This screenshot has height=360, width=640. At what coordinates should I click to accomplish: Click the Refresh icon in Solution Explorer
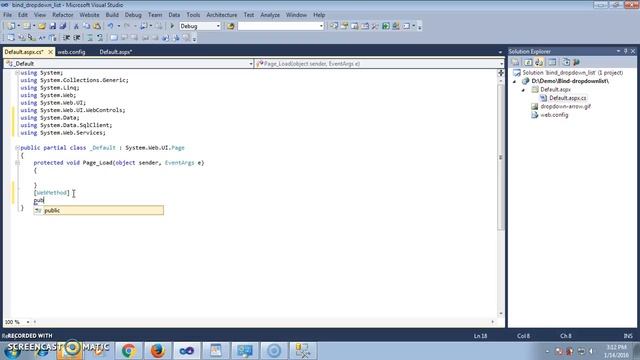[x=528, y=62]
